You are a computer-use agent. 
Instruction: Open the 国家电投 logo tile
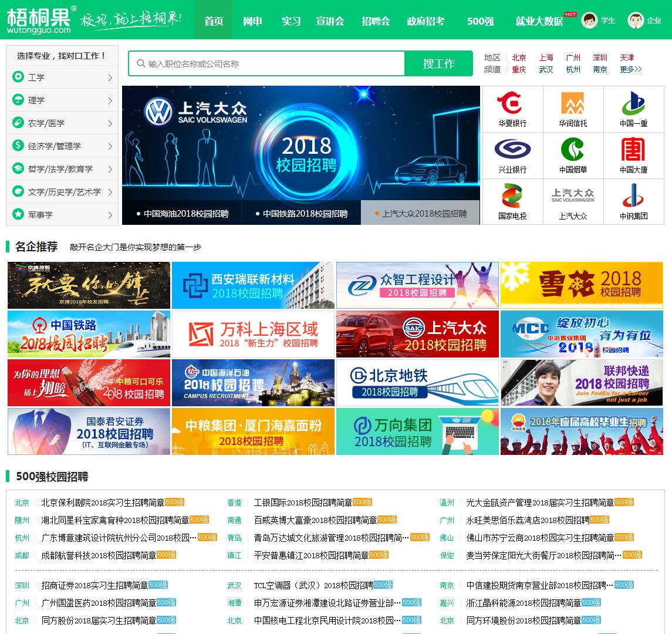(512, 201)
